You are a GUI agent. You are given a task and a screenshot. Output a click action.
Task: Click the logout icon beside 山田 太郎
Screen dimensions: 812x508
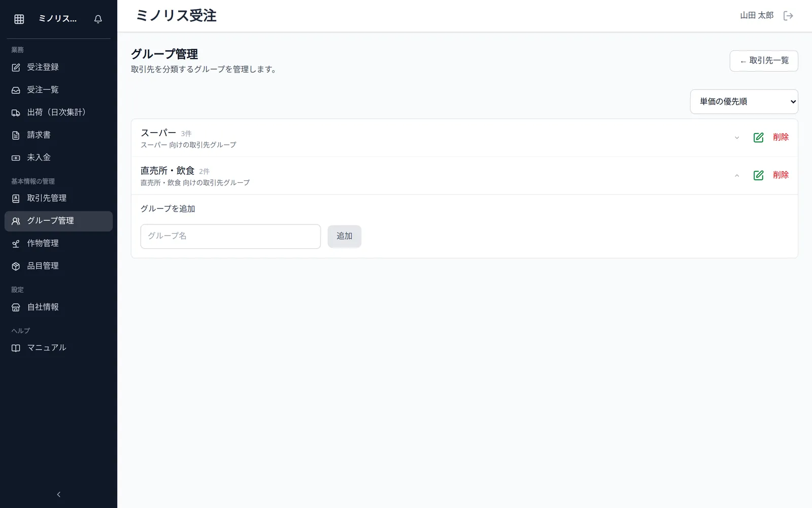click(788, 16)
